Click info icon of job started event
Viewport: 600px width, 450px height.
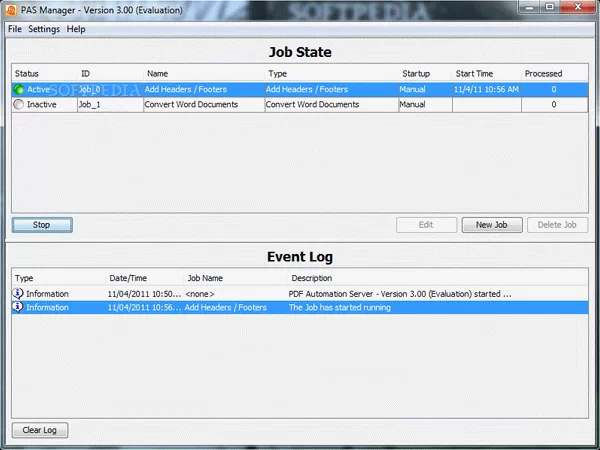click(x=18, y=307)
